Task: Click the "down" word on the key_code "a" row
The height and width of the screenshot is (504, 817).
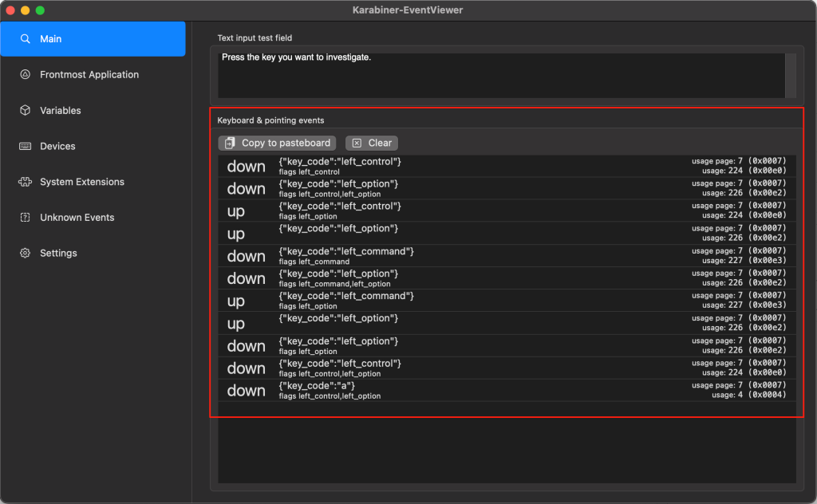Action: coord(246,391)
